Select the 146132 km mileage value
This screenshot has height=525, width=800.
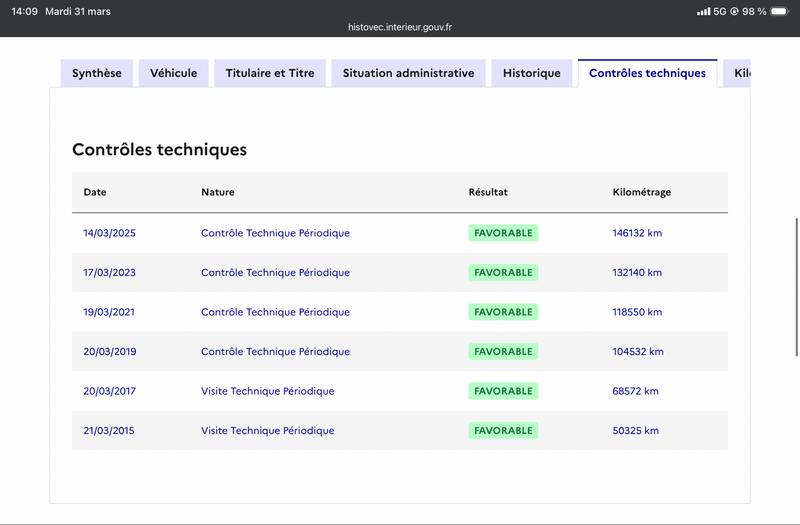(637, 233)
